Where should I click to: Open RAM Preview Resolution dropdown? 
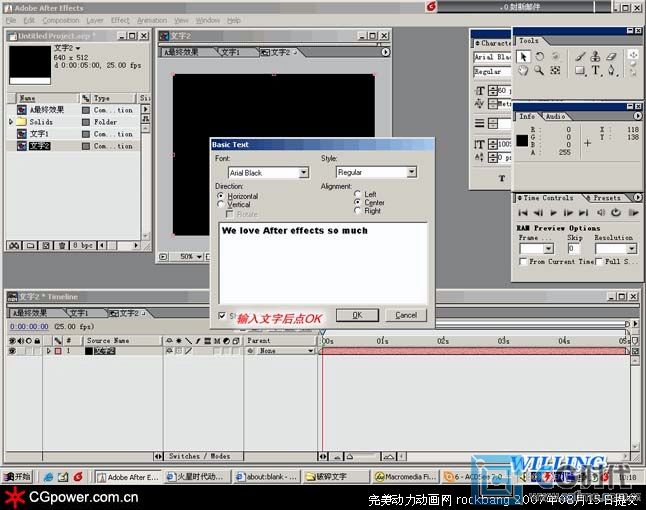pos(632,248)
